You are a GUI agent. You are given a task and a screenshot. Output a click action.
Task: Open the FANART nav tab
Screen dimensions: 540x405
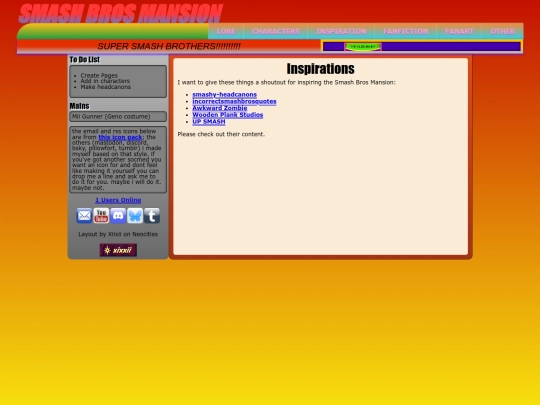click(x=459, y=31)
